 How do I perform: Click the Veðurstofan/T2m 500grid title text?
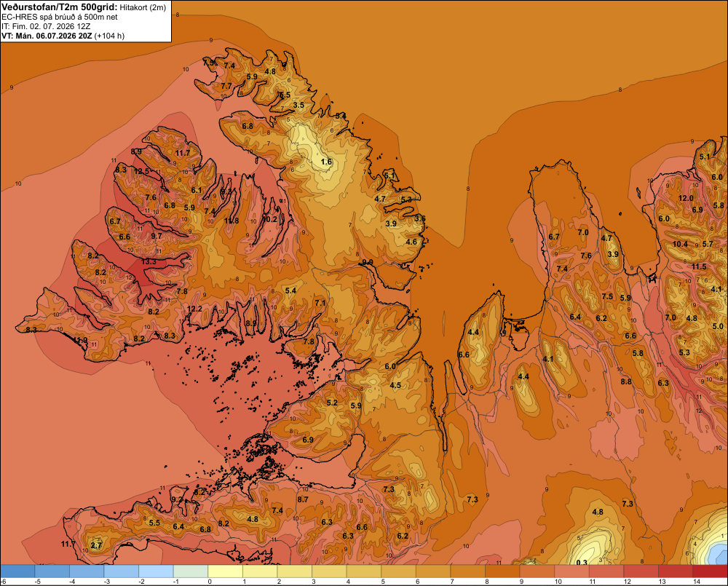point(60,7)
